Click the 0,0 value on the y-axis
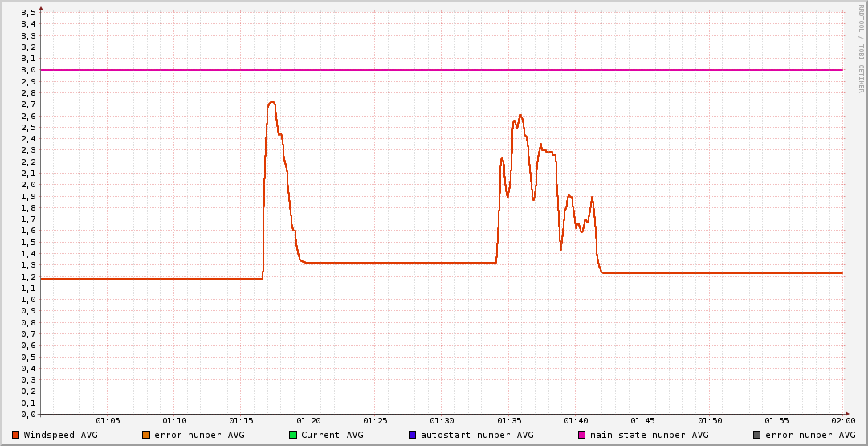The height and width of the screenshot is (446, 868). (x=30, y=414)
